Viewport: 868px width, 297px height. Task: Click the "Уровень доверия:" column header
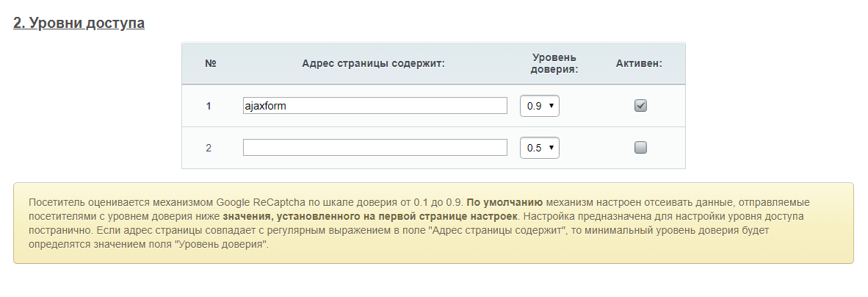pyautogui.click(x=554, y=63)
